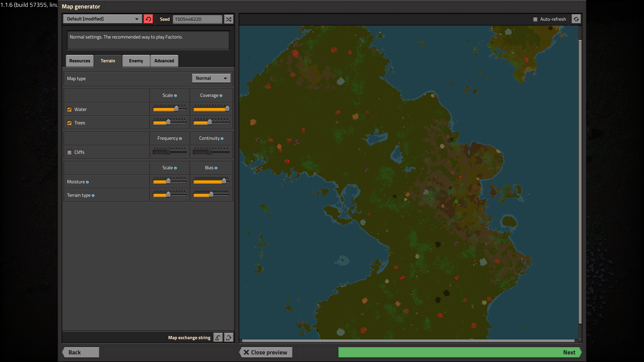Show info for water Scale column
The height and width of the screenshot is (362, 644).
[x=175, y=96]
